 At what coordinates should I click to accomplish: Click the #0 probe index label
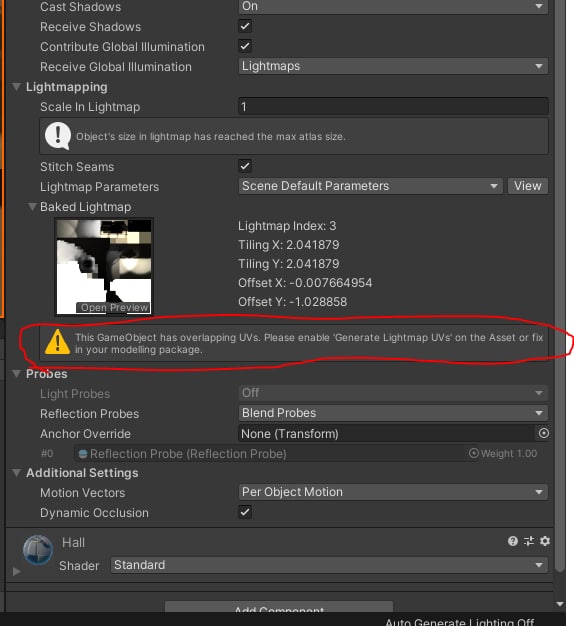point(47,454)
